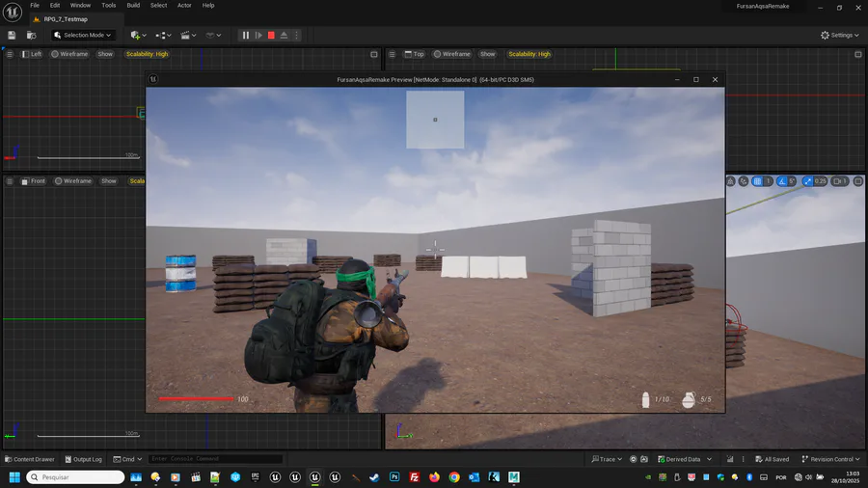Open the Actor menu
Viewport: 868px width, 488px height.
tap(184, 5)
